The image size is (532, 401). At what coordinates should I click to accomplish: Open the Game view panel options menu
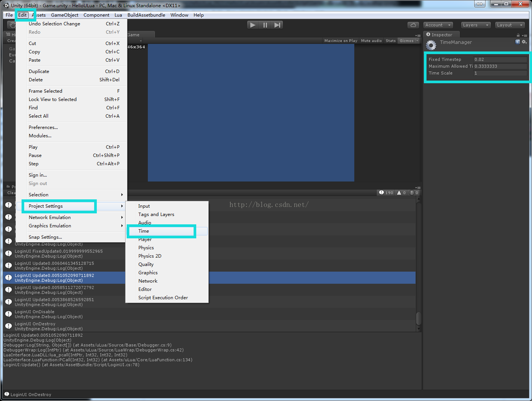[x=418, y=35]
